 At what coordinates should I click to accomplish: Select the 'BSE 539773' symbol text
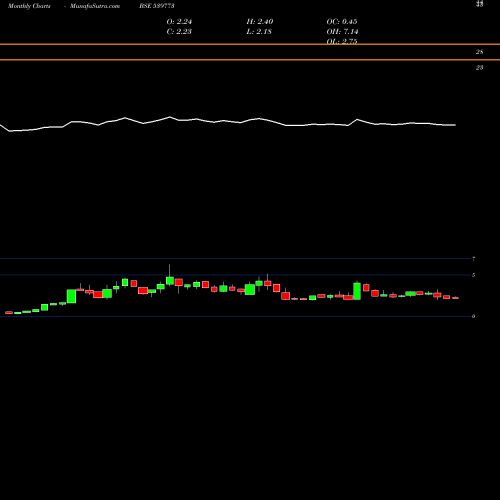(157, 6)
